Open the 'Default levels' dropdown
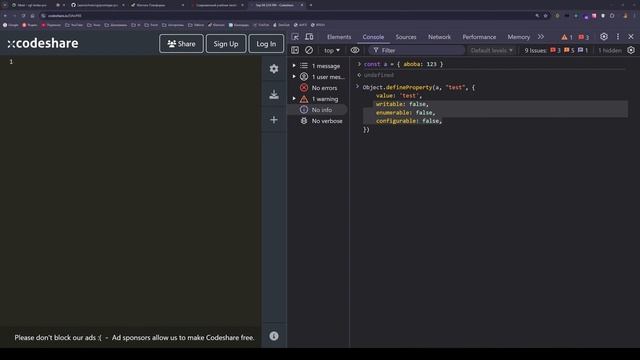This screenshot has height=360, width=640. pos(491,50)
